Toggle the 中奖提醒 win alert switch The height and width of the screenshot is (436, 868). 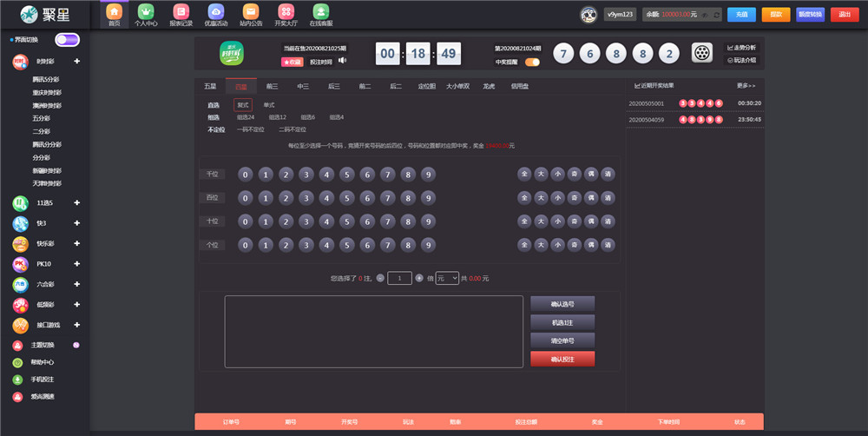(532, 63)
